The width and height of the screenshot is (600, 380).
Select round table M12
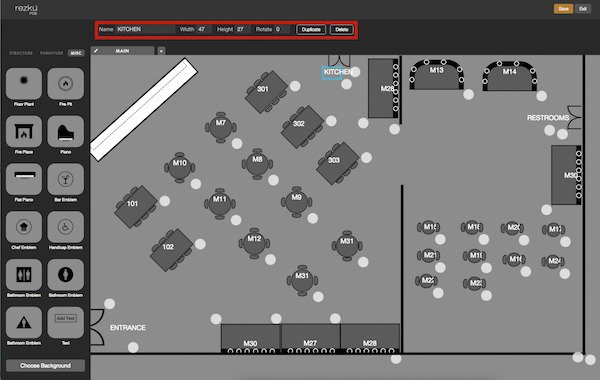[x=254, y=243]
